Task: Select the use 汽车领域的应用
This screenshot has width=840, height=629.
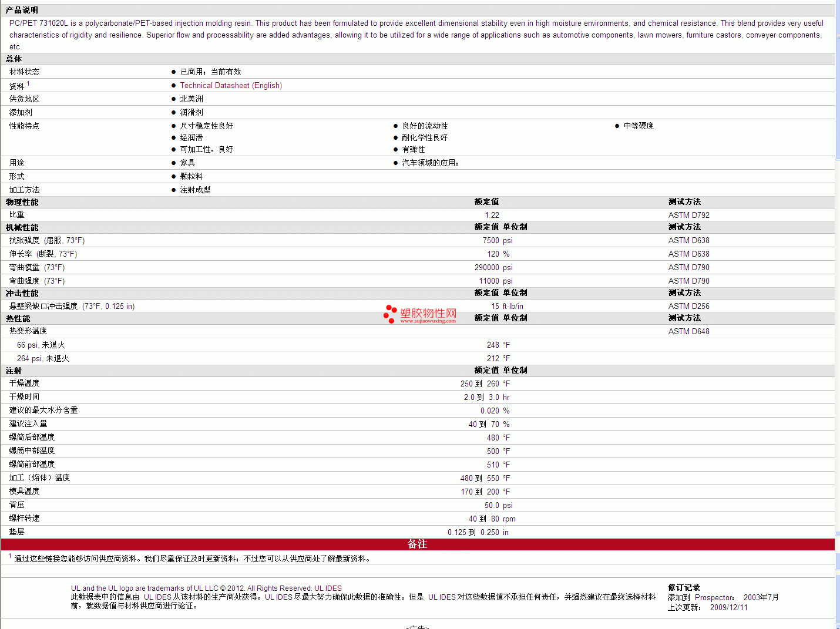Action: pyautogui.click(x=430, y=163)
